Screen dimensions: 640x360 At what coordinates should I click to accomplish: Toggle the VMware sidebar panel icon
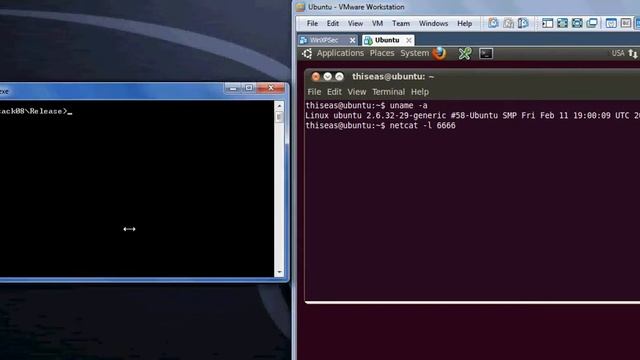(x=547, y=23)
